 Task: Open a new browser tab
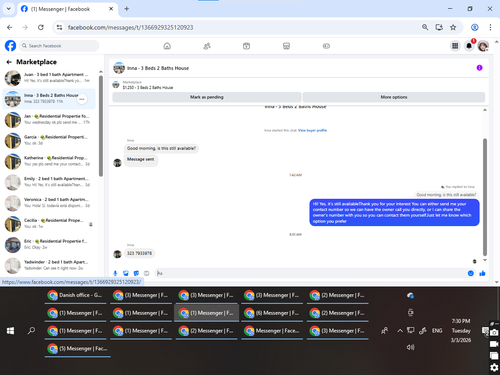coord(127,9)
